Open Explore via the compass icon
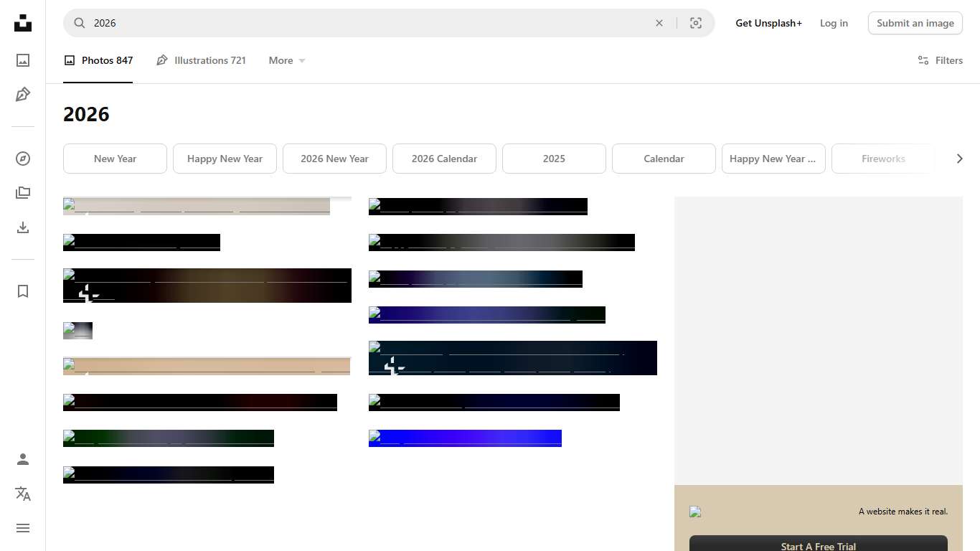Screen dimensions: 980x551 pyautogui.click(x=23, y=159)
